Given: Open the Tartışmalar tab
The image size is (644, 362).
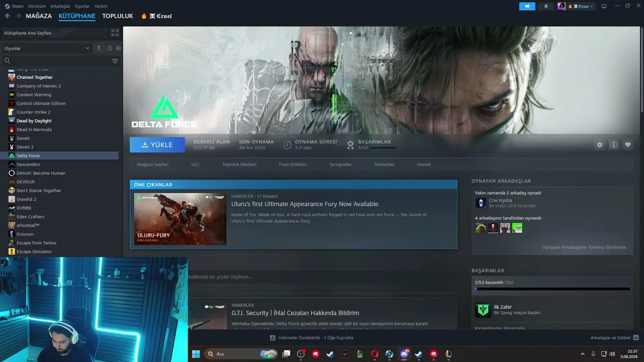Looking at the screenshot, I should (341, 164).
